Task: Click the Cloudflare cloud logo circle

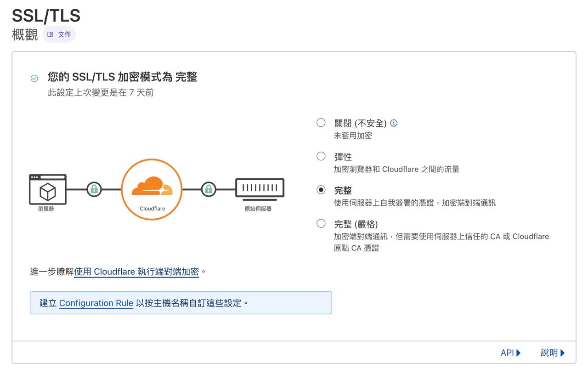Action: click(x=152, y=189)
